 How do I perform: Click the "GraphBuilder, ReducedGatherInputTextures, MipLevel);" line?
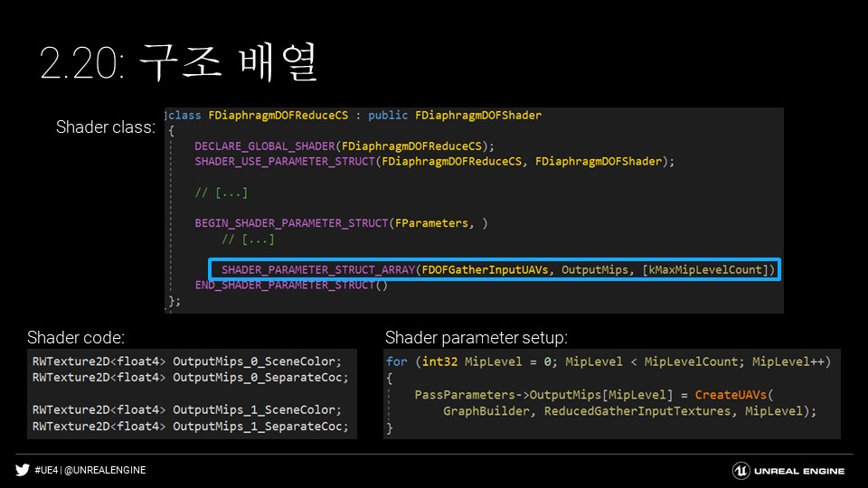[629, 411]
